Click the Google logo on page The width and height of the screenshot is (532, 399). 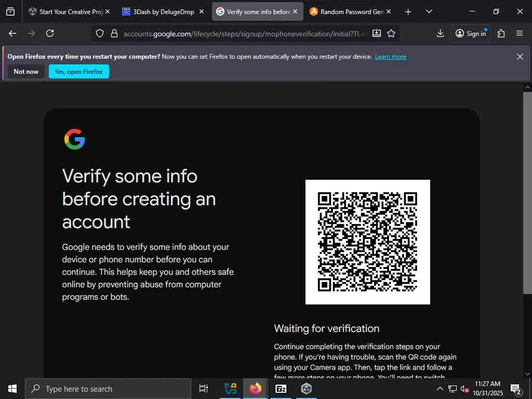pos(75,139)
